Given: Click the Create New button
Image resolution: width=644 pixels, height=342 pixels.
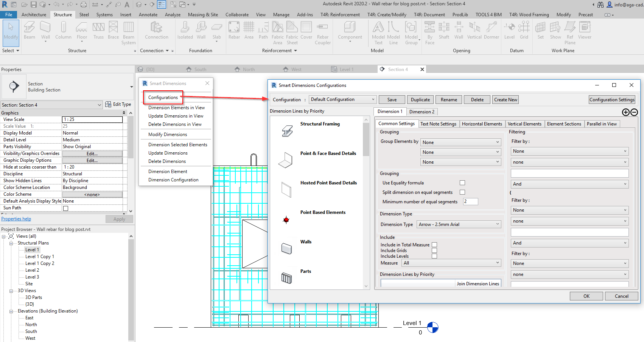Looking at the screenshot, I should tap(506, 100).
